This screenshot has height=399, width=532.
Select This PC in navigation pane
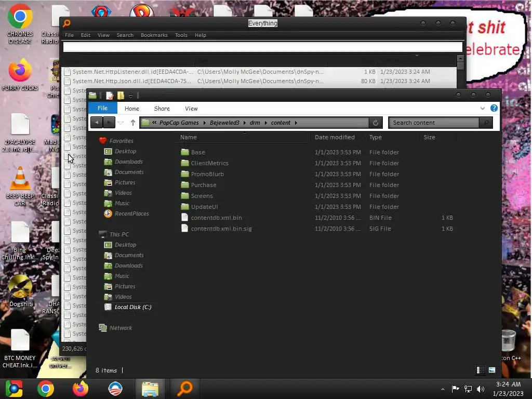(x=119, y=234)
